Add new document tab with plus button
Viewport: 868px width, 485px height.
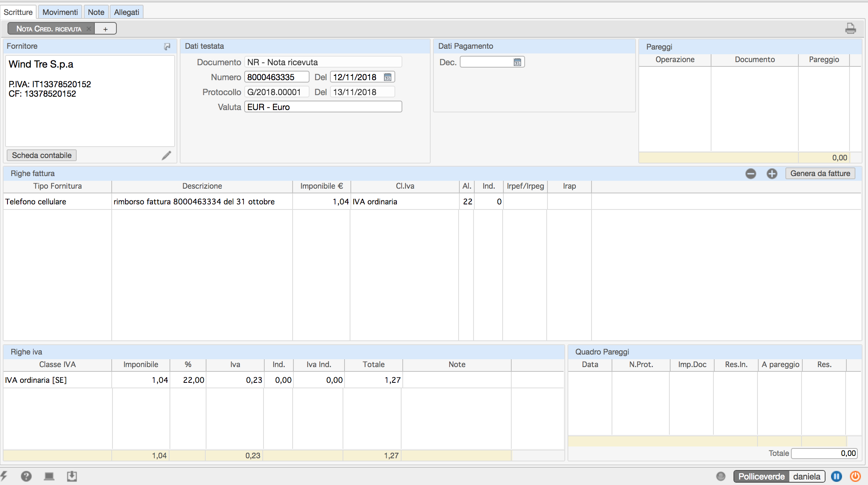tap(105, 29)
